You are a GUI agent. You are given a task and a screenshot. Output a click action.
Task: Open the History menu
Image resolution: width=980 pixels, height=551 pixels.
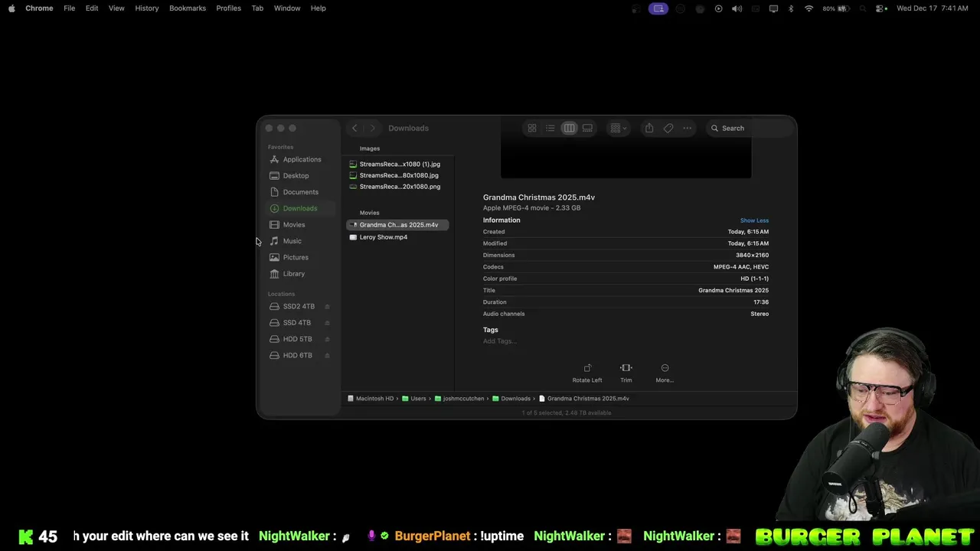147,8
